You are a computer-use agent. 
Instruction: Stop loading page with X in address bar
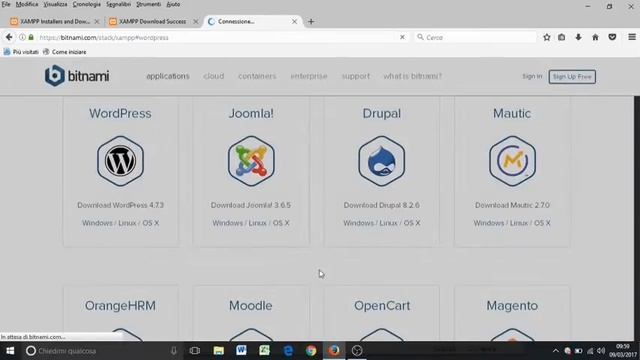pos(402,37)
